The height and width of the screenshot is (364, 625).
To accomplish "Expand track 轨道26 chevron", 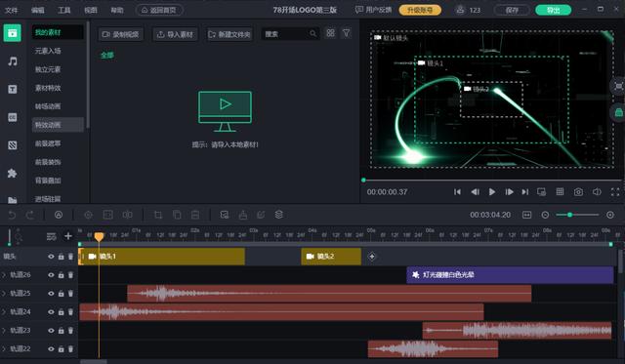I will tap(4, 275).
